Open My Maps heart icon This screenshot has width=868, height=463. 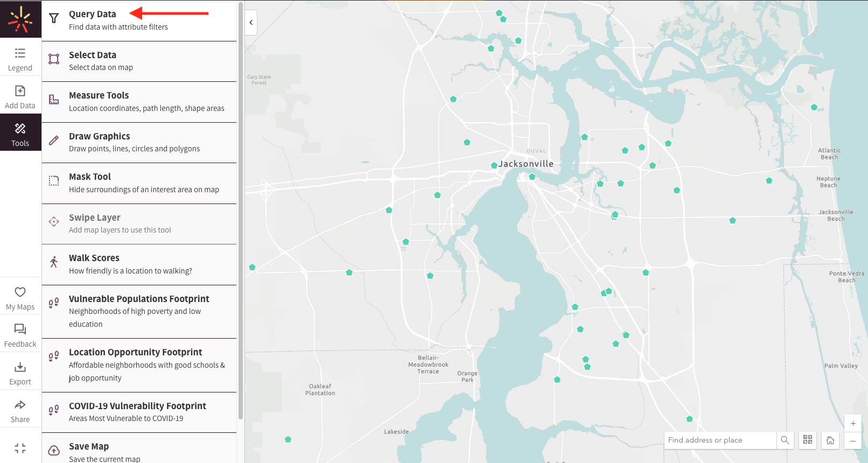[x=20, y=298]
